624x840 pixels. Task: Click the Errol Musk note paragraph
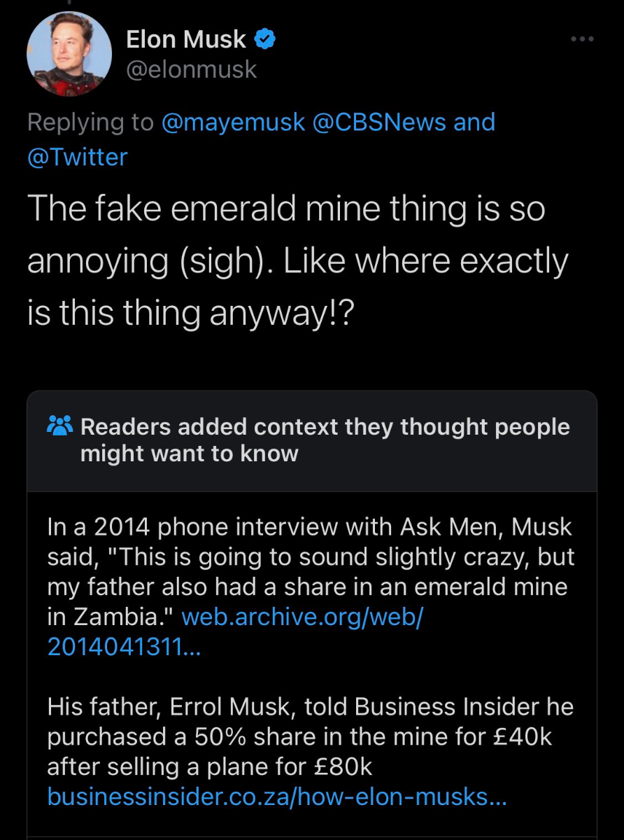pos(310,736)
